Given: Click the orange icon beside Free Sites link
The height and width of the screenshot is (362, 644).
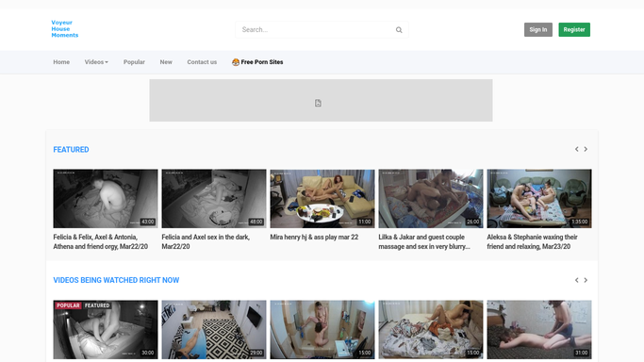Looking at the screenshot, I should tap(236, 62).
